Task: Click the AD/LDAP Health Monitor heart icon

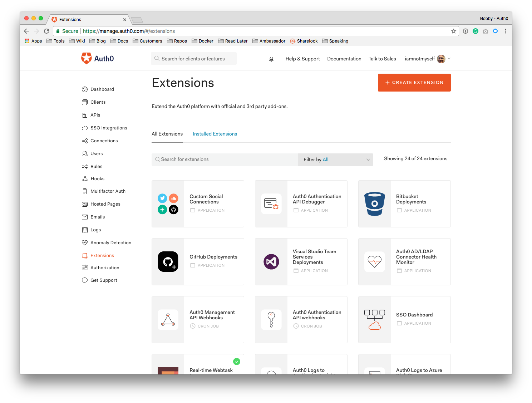Action: point(375,262)
